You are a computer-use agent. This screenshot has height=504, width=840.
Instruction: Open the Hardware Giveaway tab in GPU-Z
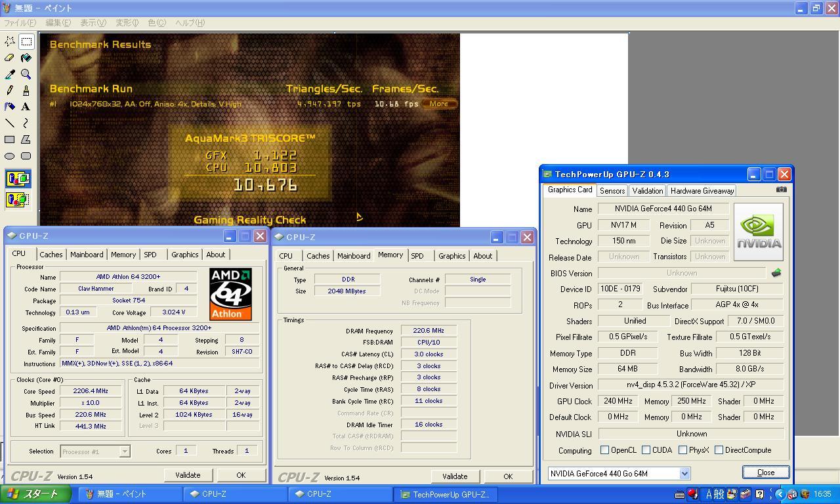pos(702,191)
